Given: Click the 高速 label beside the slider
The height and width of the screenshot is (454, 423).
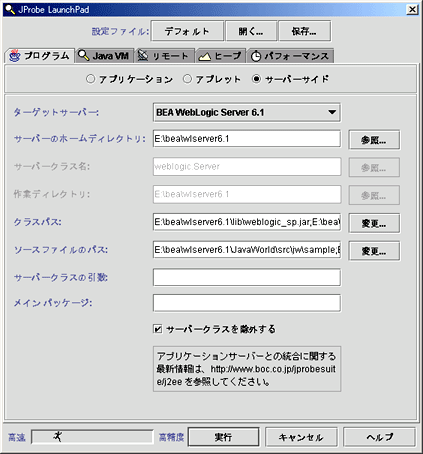Looking at the screenshot, I should click(17, 437).
